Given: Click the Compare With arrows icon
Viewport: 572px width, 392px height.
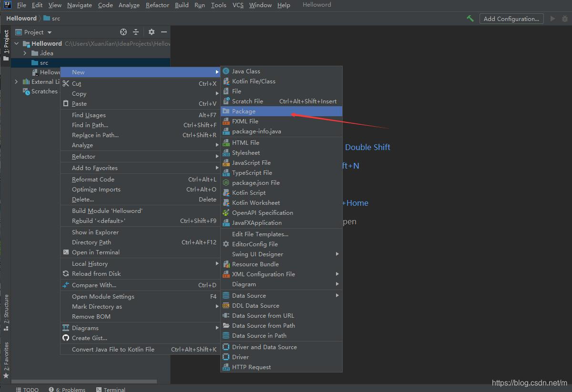Looking at the screenshot, I should (x=66, y=285).
